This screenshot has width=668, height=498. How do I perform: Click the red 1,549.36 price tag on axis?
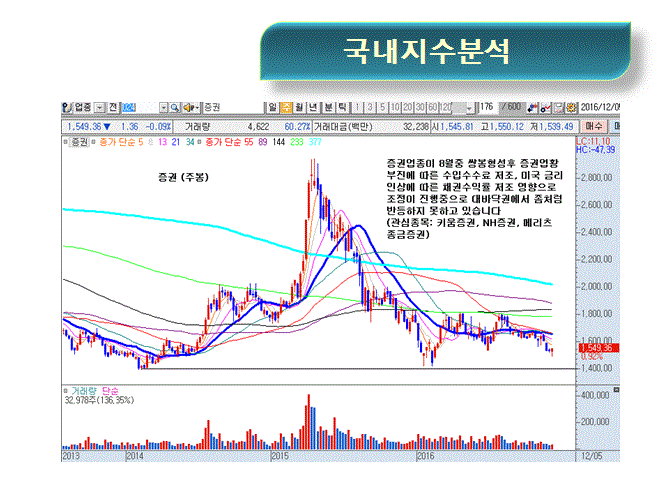[600, 348]
